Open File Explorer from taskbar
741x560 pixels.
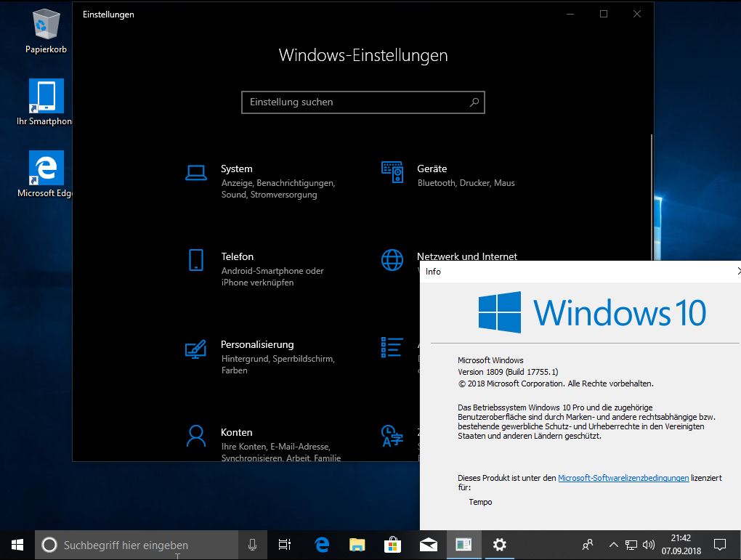click(x=357, y=545)
